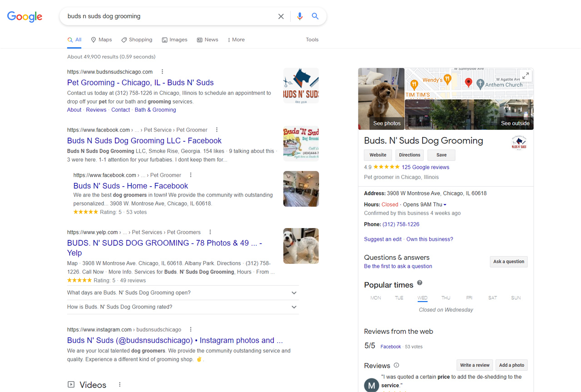This screenshot has width=581, height=392.
Task: Switch to the Images tab
Action: [174, 40]
